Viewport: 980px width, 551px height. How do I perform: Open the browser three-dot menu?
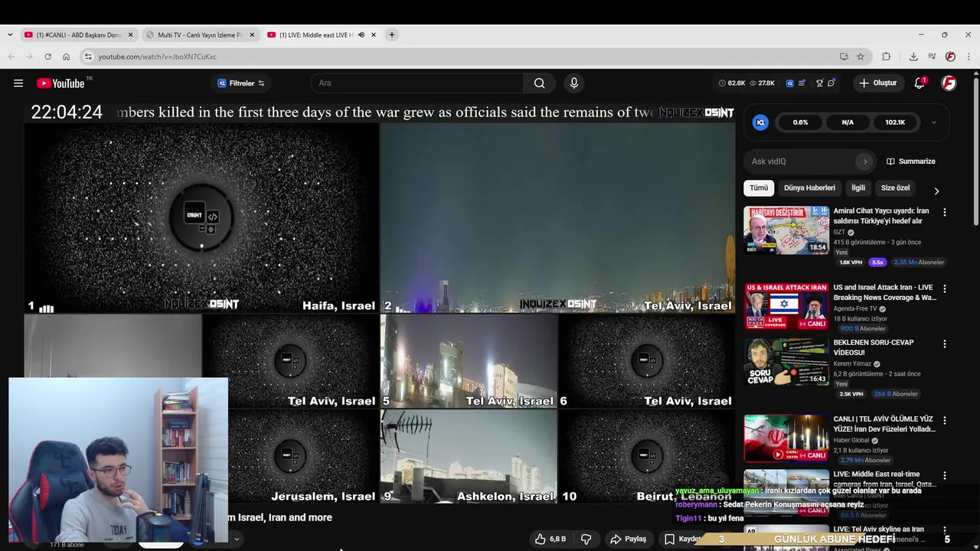pyautogui.click(x=969, y=57)
